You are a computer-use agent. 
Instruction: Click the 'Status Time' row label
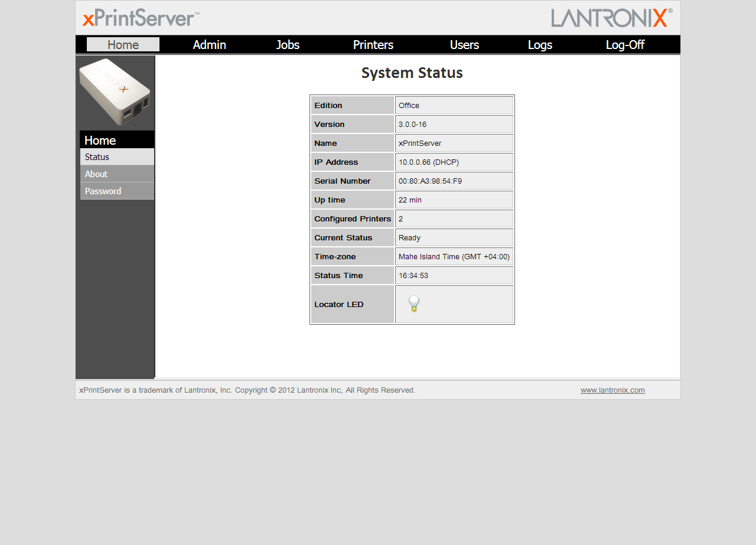[x=338, y=276]
